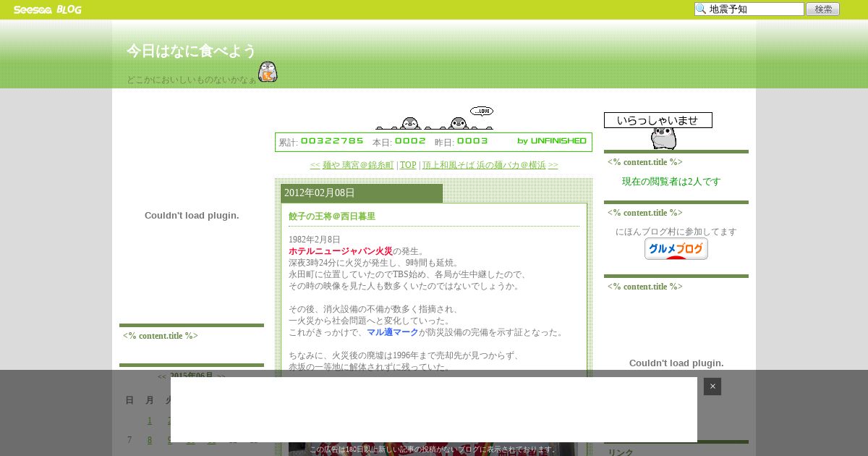Click the 昨日 0003 yesterday count
This screenshot has width=868, height=456.
[x=461, y=142]
